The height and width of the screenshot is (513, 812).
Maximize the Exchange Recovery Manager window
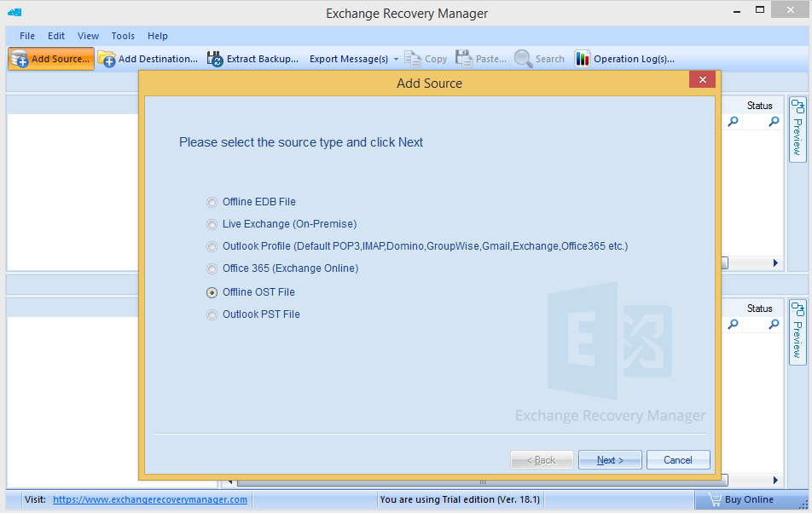(760, 10)
